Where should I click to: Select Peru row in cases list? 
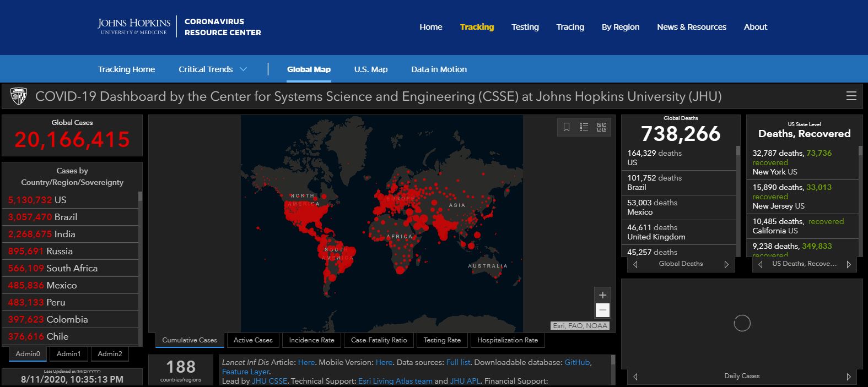[71, 302]
